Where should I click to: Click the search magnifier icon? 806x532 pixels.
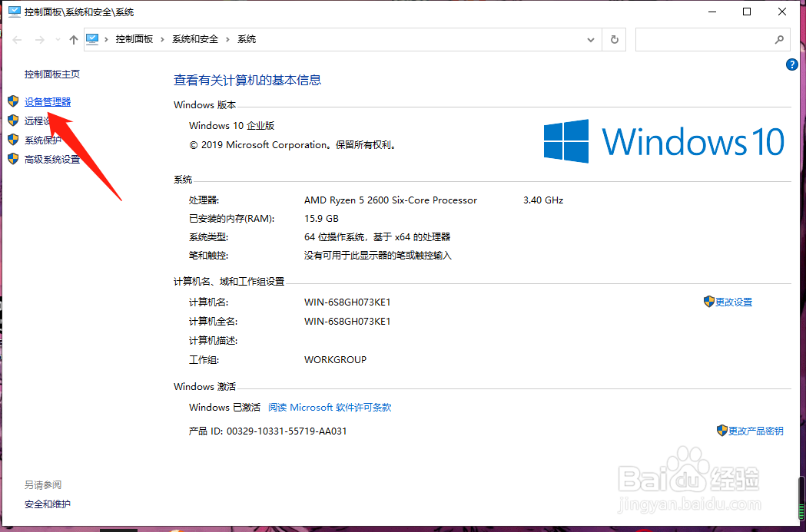(x=779, y=40)
